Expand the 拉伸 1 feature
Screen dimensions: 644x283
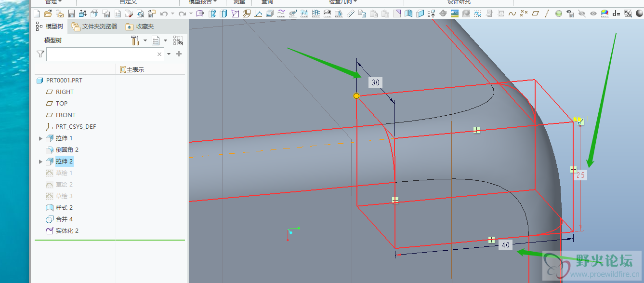coord(40,138)
